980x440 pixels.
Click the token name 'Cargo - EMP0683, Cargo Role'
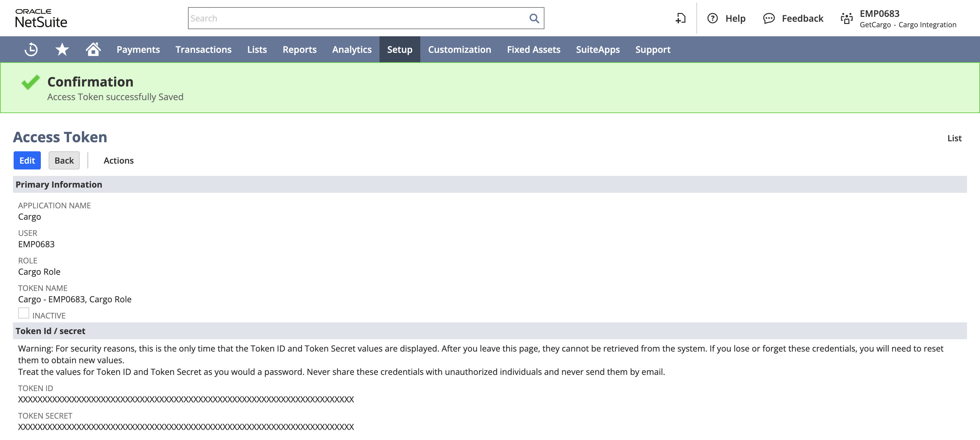click(x=75, y=299)
